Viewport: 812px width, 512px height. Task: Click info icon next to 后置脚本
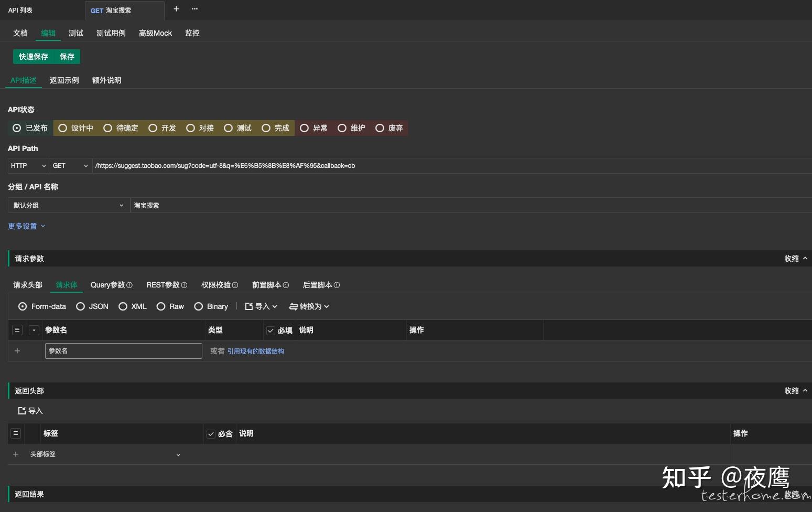pos(337,285)
